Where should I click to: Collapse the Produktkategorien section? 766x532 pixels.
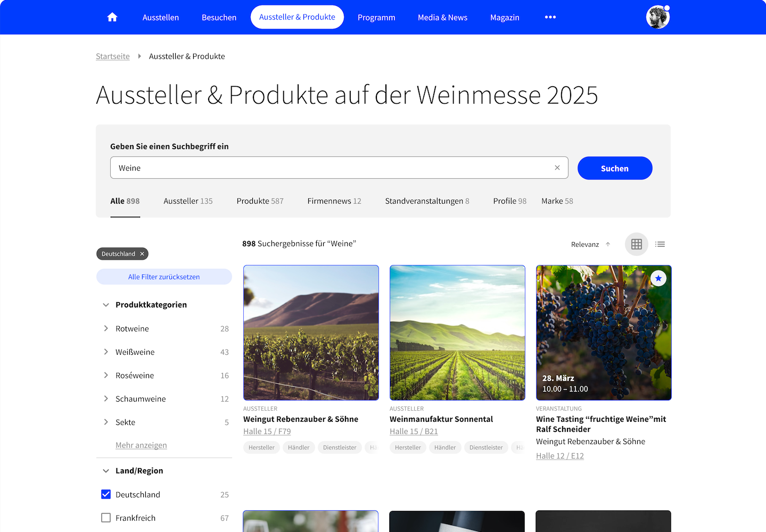[x=106, y=305]
